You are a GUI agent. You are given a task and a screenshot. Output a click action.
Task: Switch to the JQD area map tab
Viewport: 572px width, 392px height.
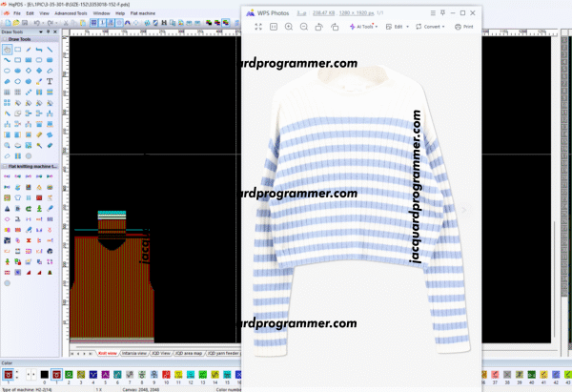(190, 353)
